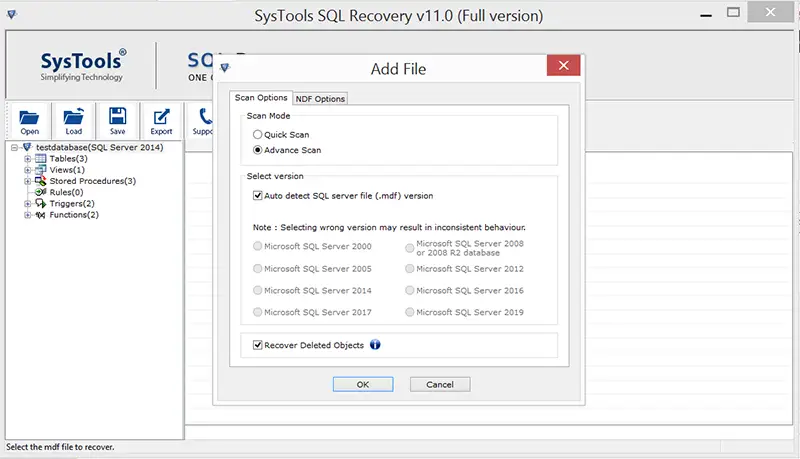This screenshot has height=459, width=800.
Task: Choose Microsoft SQL Server 2017 radio
Action: [258, 312]
